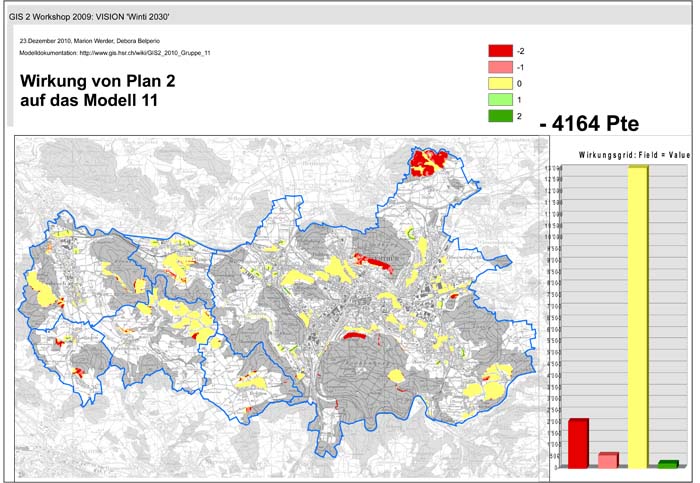Viewport: 700px width, 483px height.
Task: Open the Modelldokumentation URL link
Action: (x=155, y=52)
